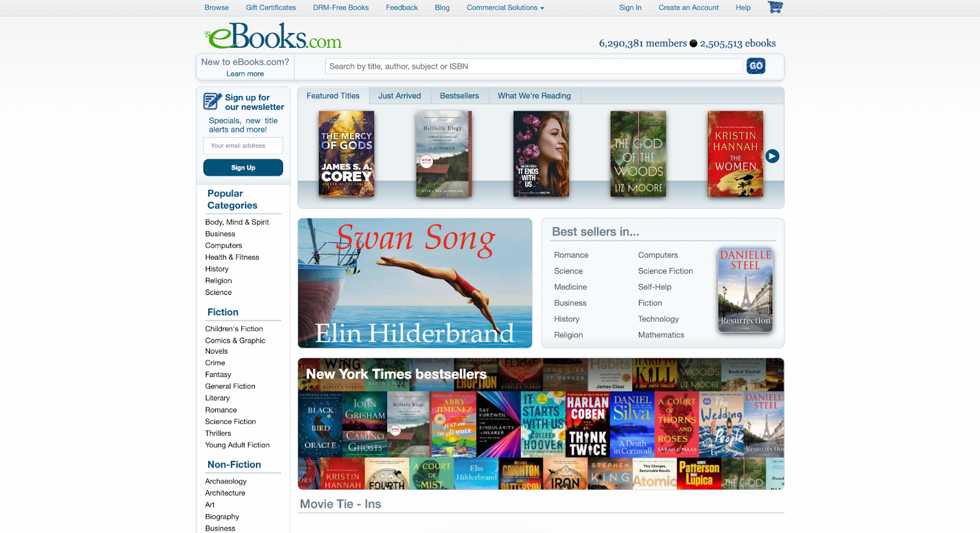This screenshot has width=980, height=533.
Task: Open Danielle Steel's Resurrection cover
Action: pyautogui.click(x=745, y=290)
